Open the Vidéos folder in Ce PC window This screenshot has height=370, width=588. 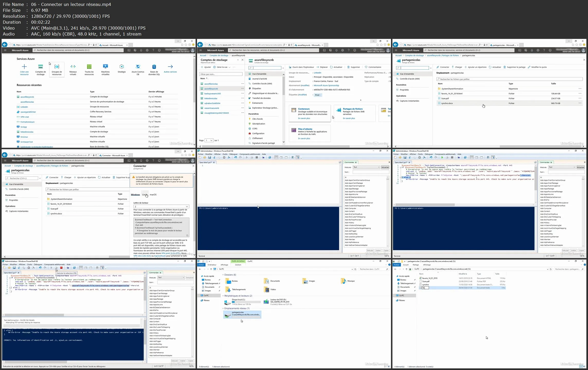coord(270,290)
